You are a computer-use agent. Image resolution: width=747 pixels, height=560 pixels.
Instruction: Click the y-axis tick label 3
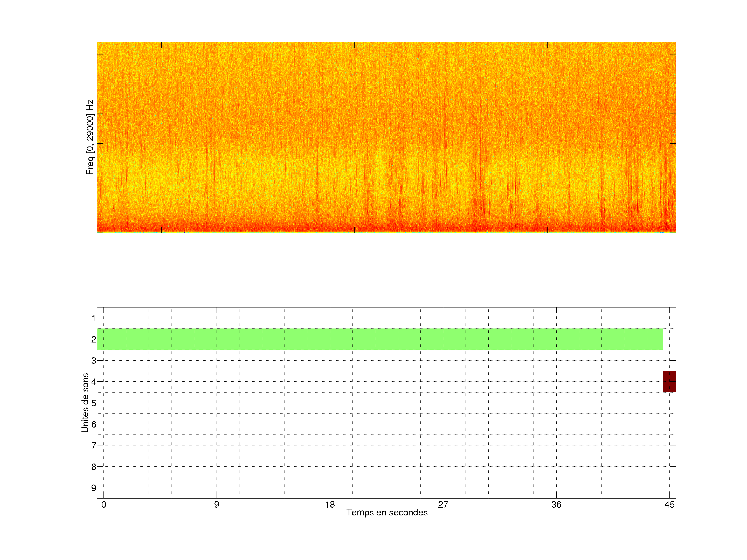pyautogui.click(x=94, y=361)
